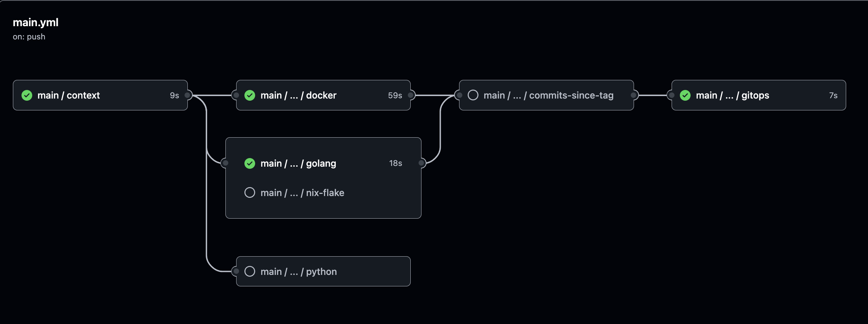The image size is (868, 324).
Task: Click the green checkmark on main / context job
Action: (26, 95)
